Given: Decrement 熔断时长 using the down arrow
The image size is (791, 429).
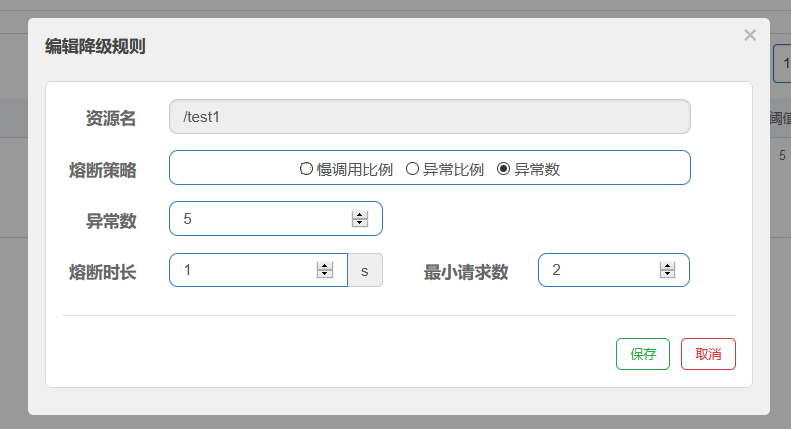Looking at the screenshot, I should [324, 275].
